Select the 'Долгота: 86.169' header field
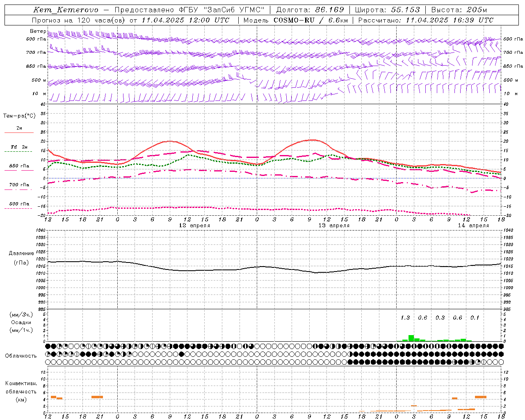The height and width of the screenshot is (420, 525). [310, 10]
